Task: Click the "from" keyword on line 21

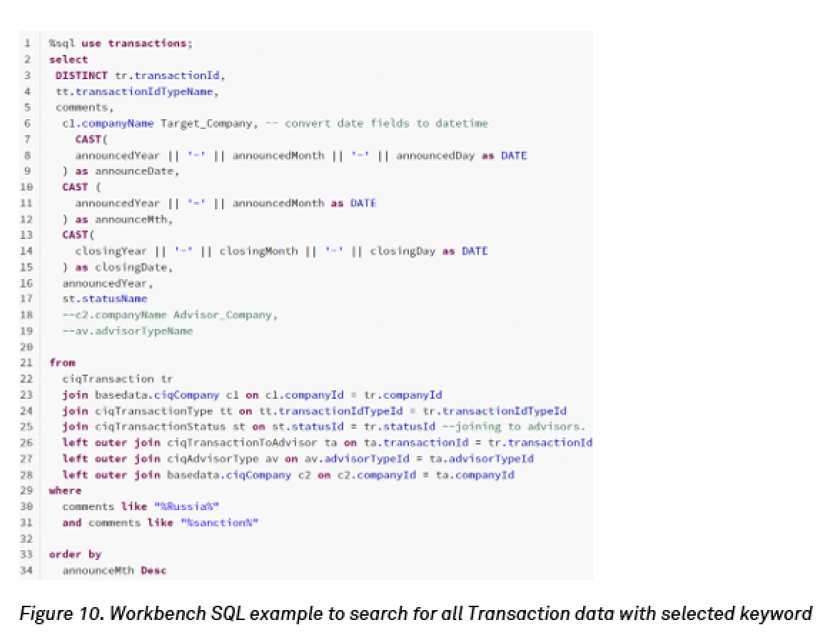Action: click(x=62, y=363)
